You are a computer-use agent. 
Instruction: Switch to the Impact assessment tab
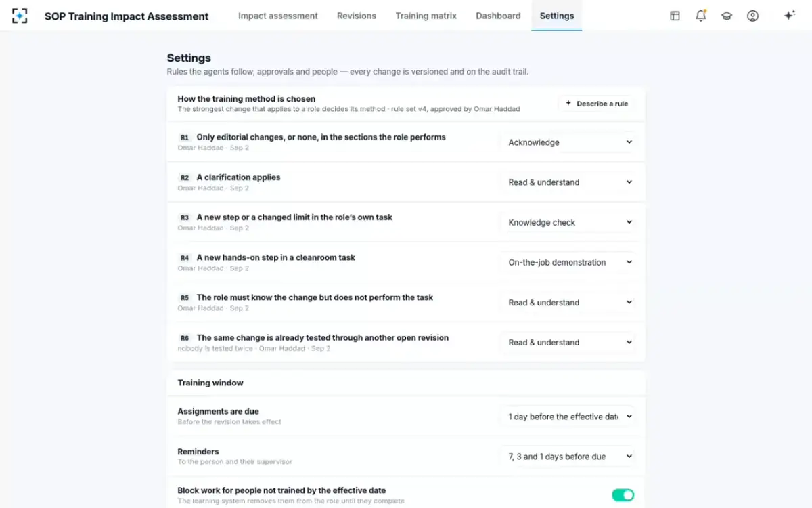[278, 16]
